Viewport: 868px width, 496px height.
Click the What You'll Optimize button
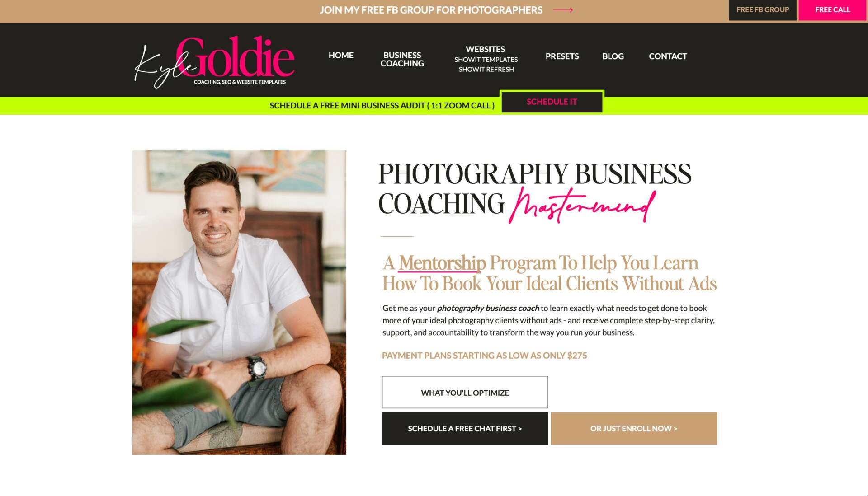tap(465, 393)
